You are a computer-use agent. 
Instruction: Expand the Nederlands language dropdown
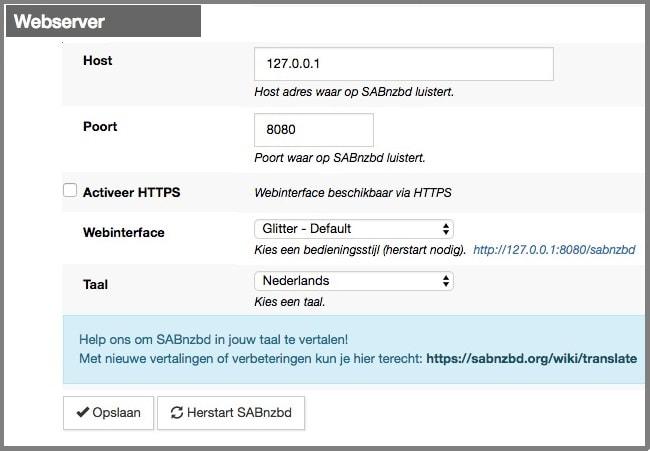[x=353, y=281]
